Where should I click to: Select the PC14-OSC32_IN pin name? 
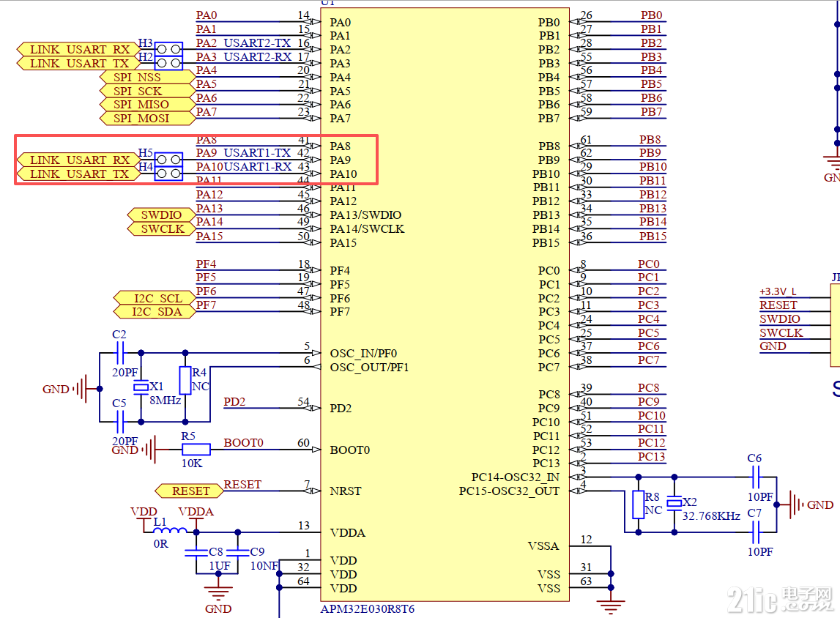516,477
